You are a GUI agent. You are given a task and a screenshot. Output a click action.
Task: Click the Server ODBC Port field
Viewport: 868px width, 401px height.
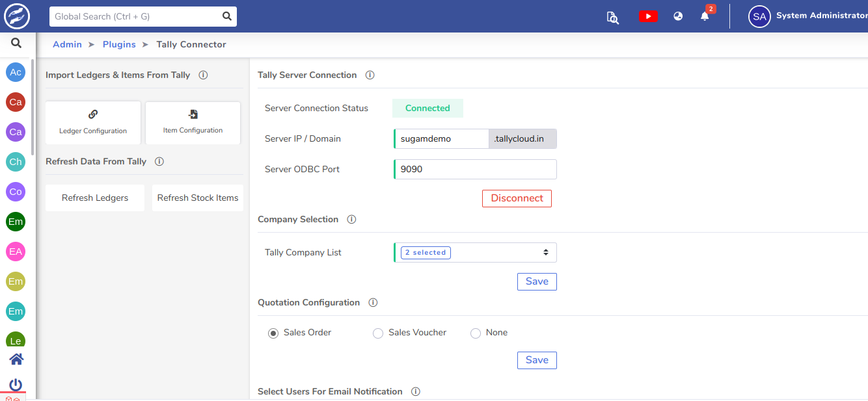click(475, 169)
